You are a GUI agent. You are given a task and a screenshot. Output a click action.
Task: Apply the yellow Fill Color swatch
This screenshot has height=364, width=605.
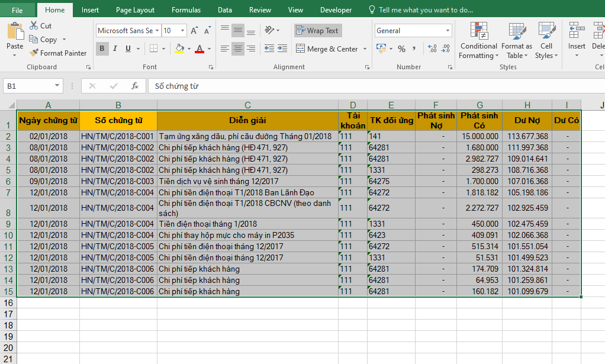pyautogui.click(x=179, y=49)
